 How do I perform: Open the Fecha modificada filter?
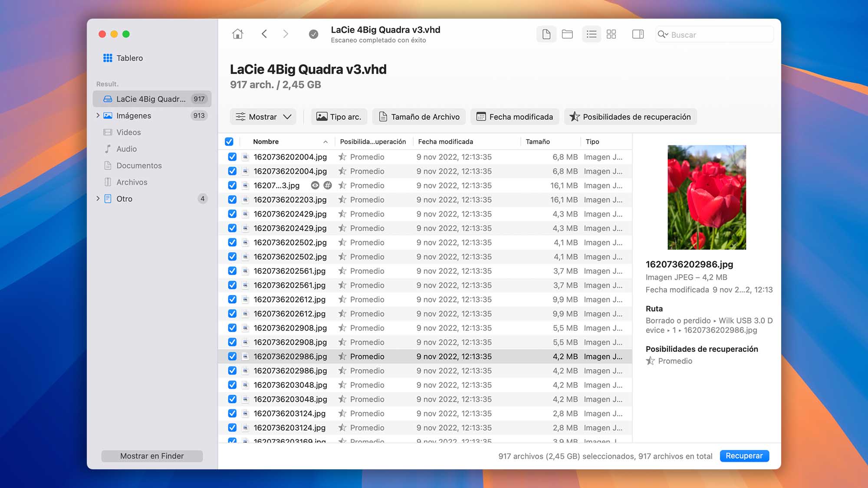click(515, 117)
